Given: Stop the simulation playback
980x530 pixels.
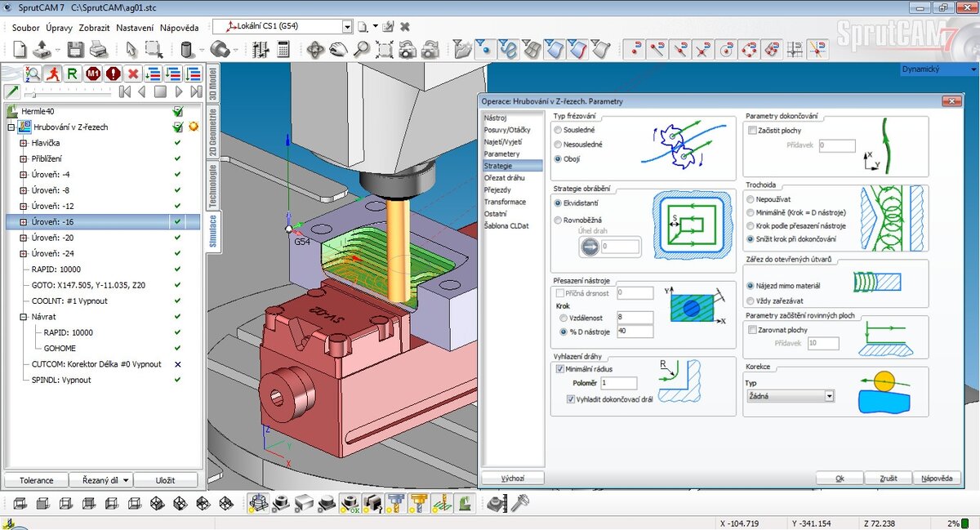Looking at the screenshot, I should (161, 92).
